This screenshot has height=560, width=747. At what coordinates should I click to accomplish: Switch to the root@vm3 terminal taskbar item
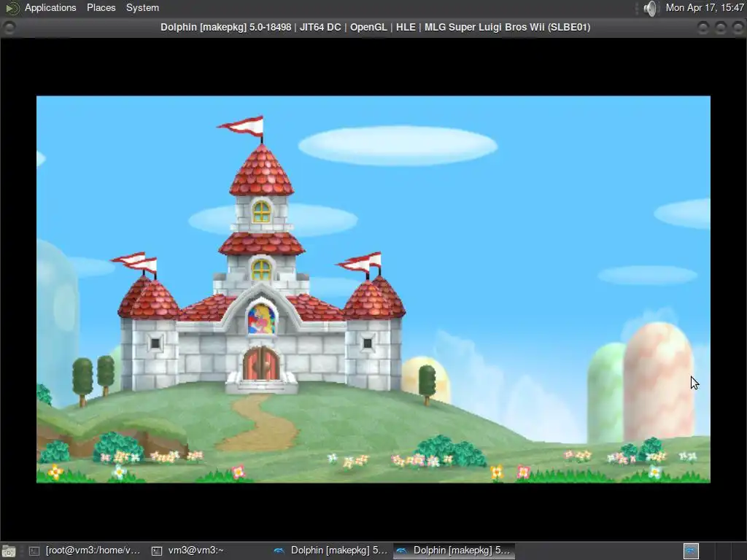point(85,551)
